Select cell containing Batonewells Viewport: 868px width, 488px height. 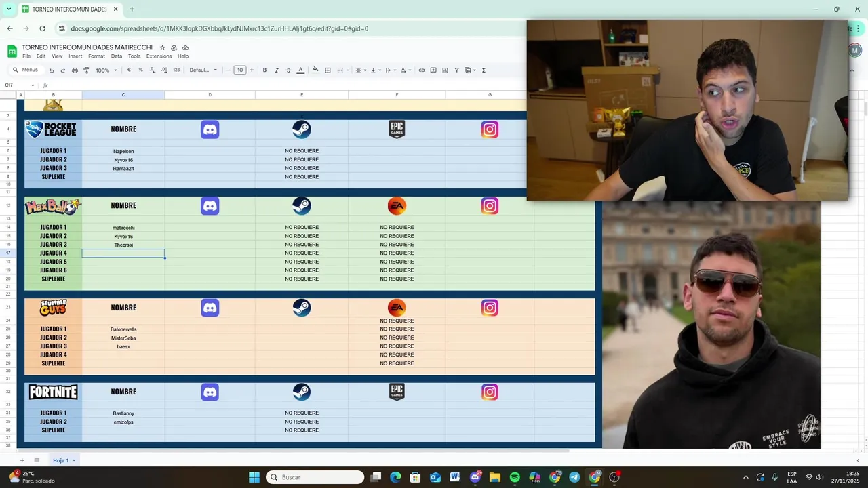click(123, 329)
